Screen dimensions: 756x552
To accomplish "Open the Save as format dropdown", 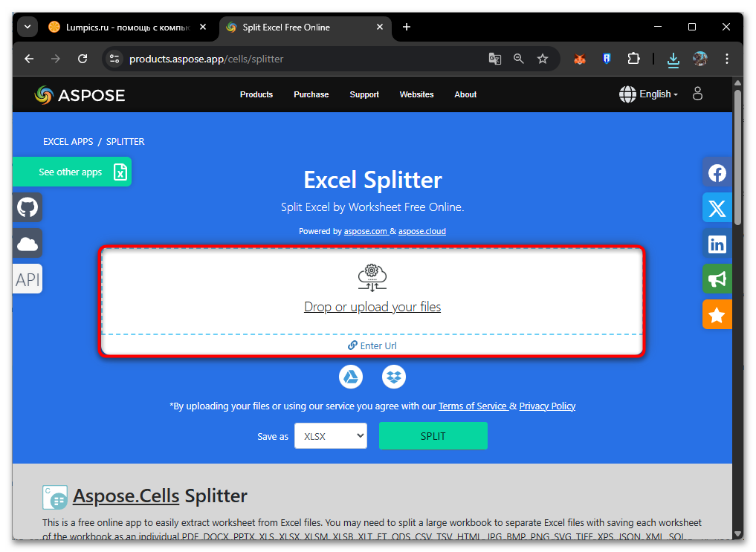I will [330, 436].
